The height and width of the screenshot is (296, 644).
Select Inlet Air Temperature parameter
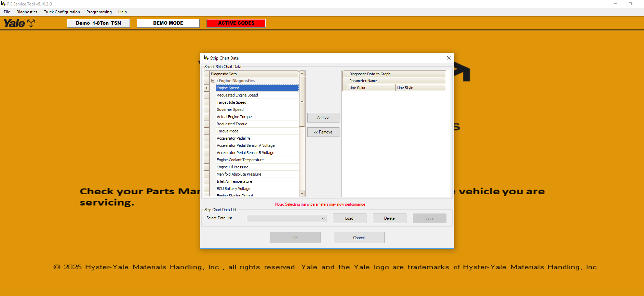coord(257,181)
